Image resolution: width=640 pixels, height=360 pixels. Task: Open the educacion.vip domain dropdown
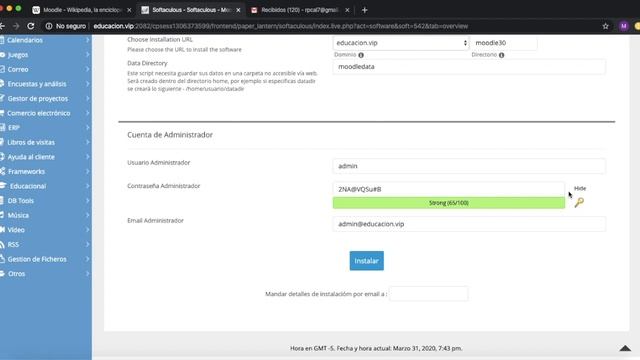click(x=400, y=43)
